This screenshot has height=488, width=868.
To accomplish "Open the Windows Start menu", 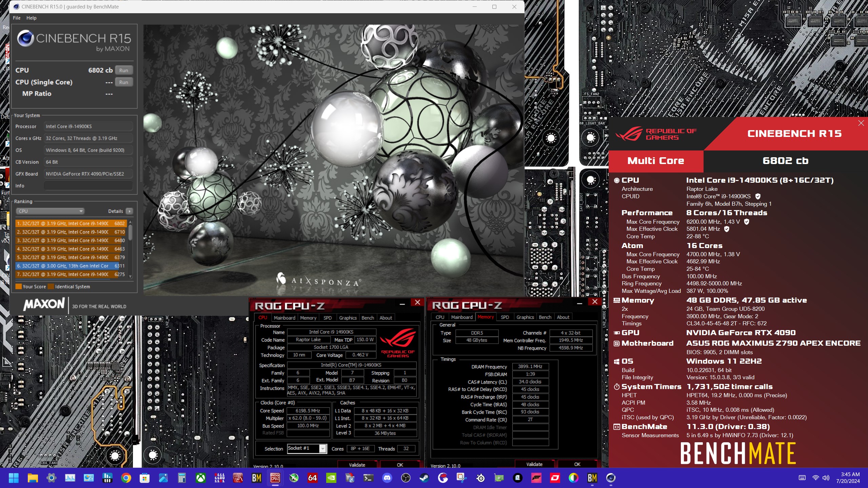I will [14, 478].
